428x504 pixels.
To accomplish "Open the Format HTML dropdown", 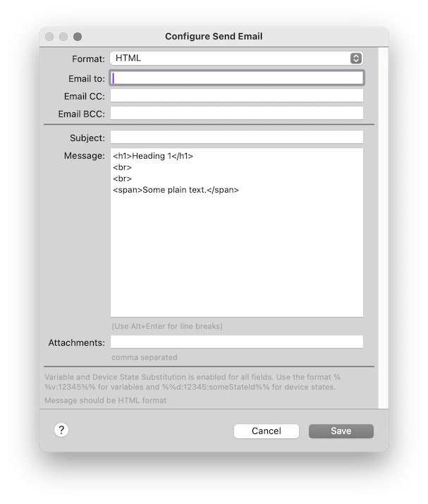I will [236, 58].
